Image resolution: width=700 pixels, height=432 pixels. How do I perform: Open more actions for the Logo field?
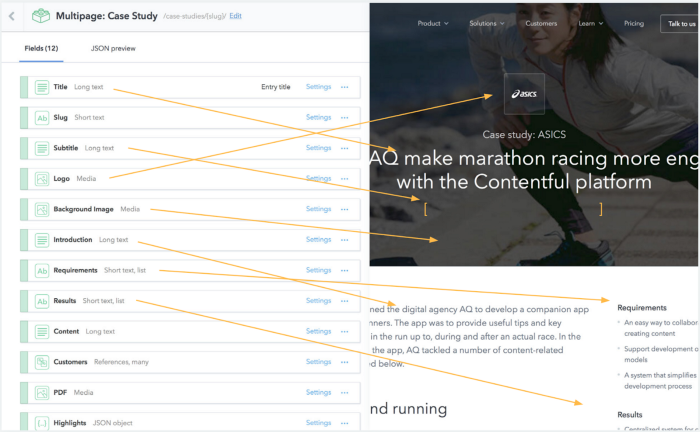345,179
